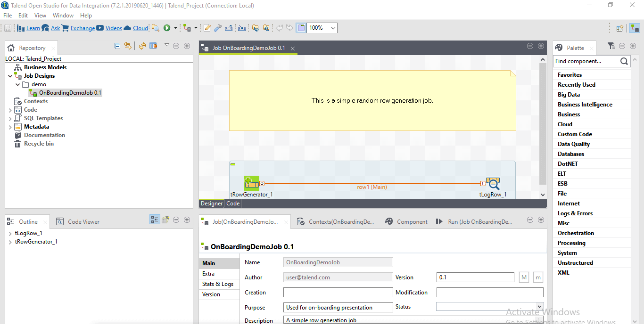The image size is (644, 326).
Task: Click the M major version button
Action: [x=524, y=277]
